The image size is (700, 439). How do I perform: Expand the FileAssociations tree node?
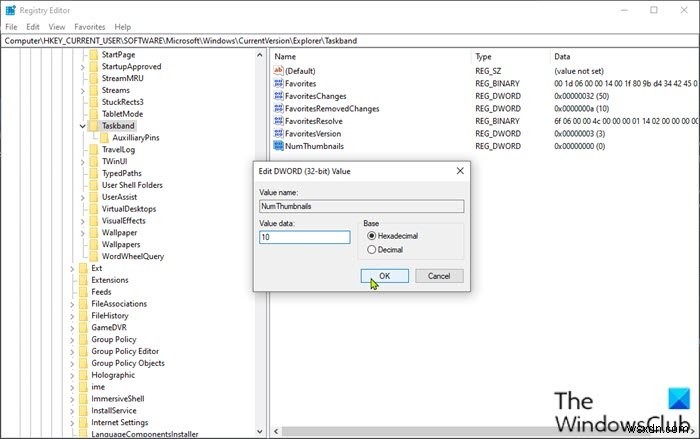click(x=72, y=304)
